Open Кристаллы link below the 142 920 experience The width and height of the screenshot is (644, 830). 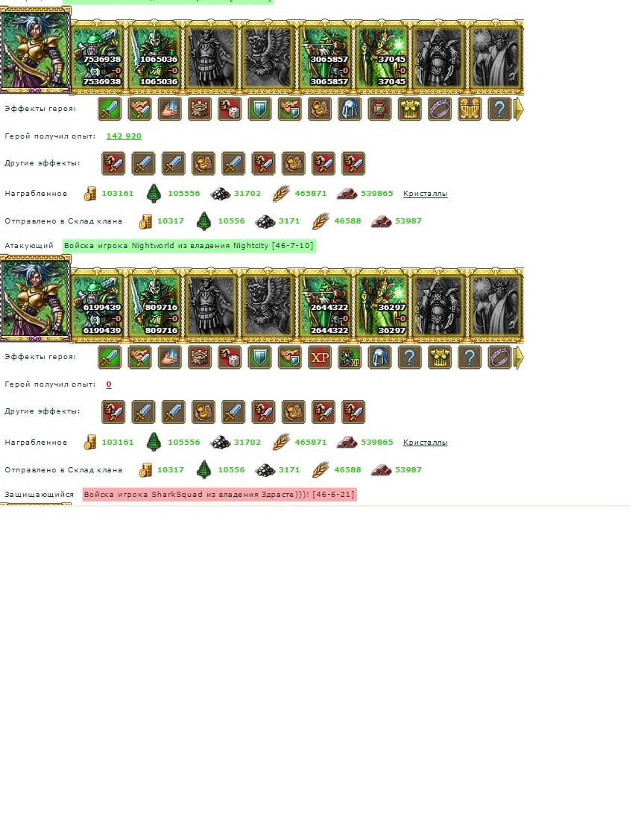click(426, 194)
